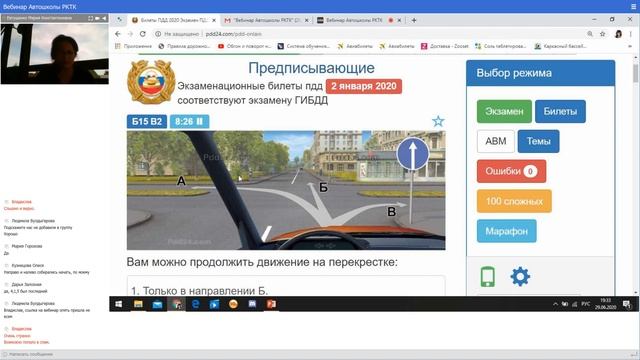Screen dimensions: 640x360
Task: Click the site info icon in address bar
Action: (x=158, y=34)
